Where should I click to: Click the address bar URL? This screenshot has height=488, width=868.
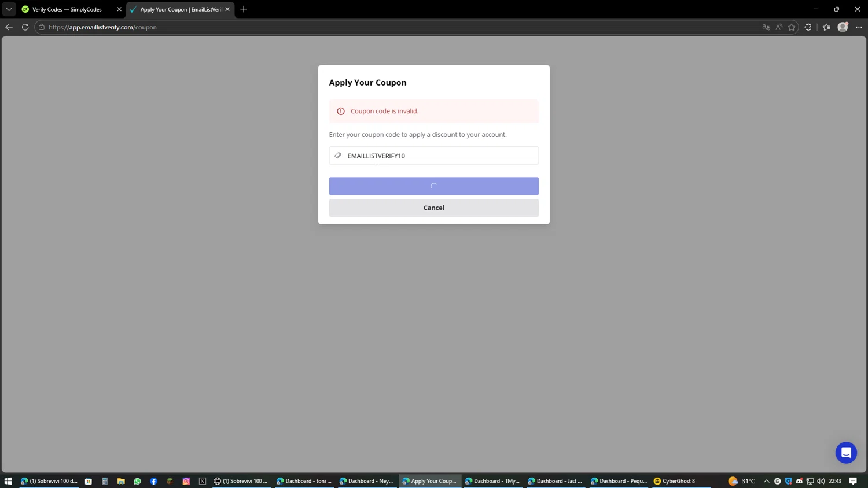[x=102, y=27]
